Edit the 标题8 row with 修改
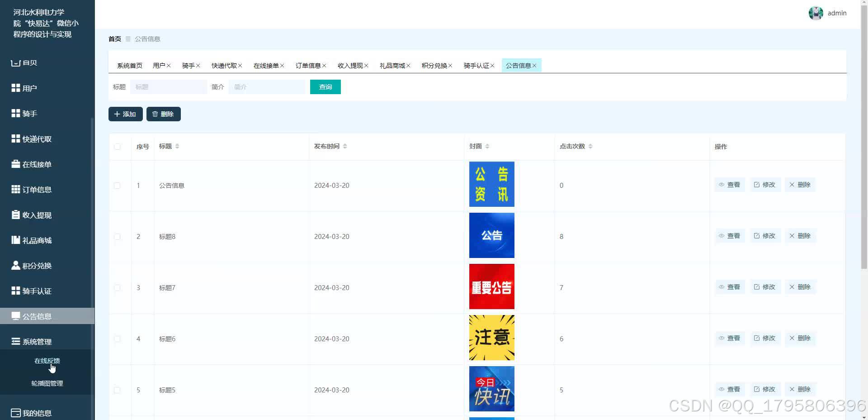The width and height of the screenshot is (868, 420). (765, 236)
